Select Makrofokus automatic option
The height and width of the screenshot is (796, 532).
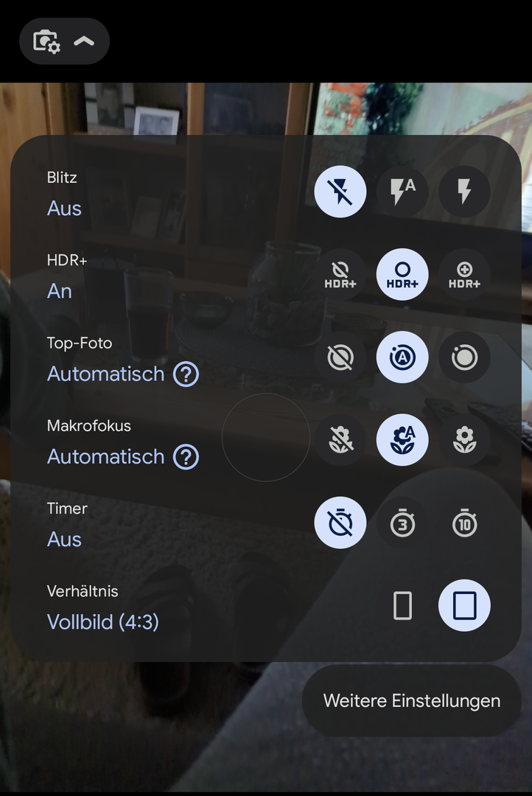pos(402,439)
